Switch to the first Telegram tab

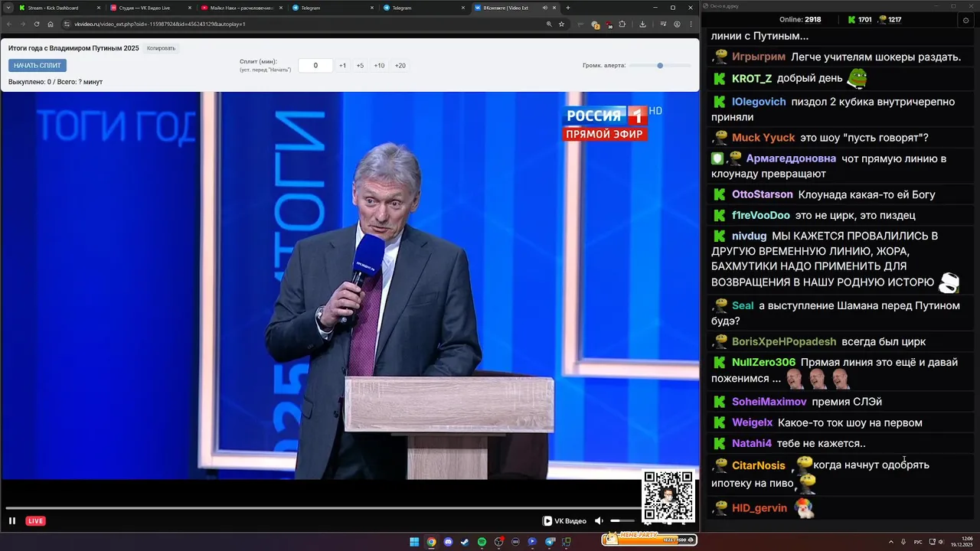tap(332, 8)
